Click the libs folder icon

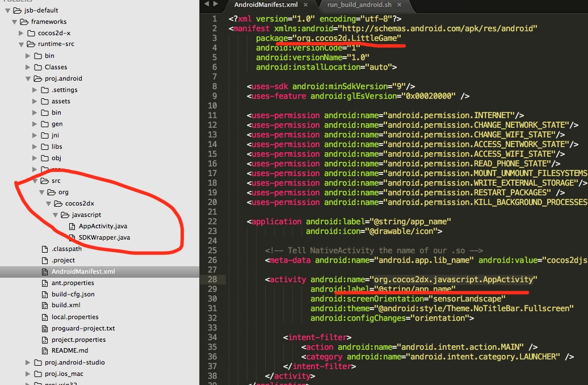tap(45, 147)
